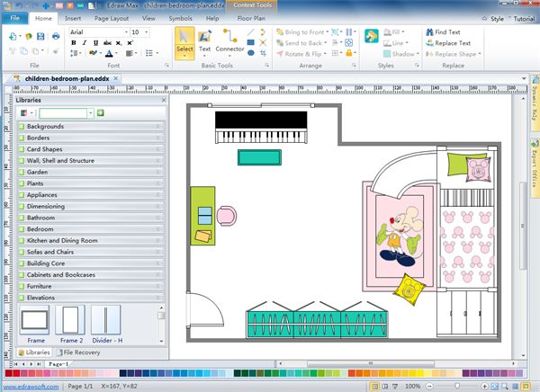The height and width of the screenshot is (392, 540).
Task: Close children-bedroom-plan.eddx document tab
Action: (x=116, y=78)
